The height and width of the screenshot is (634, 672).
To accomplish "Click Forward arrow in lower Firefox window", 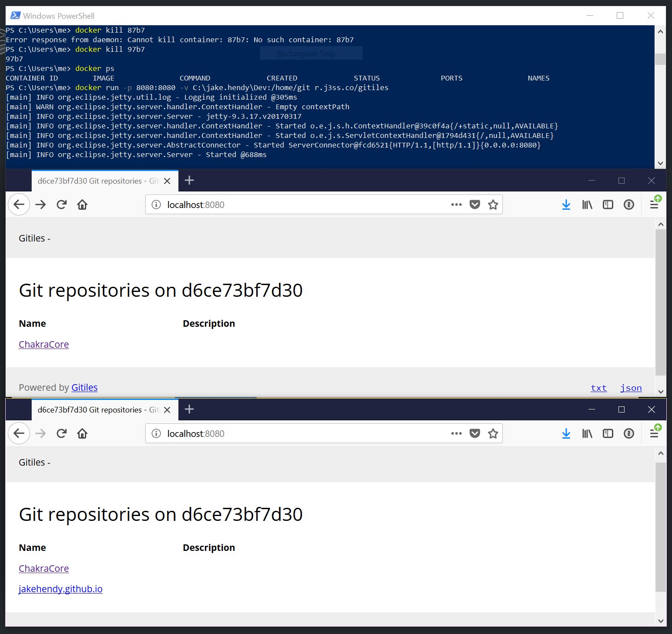I will [x=40, y=433].
